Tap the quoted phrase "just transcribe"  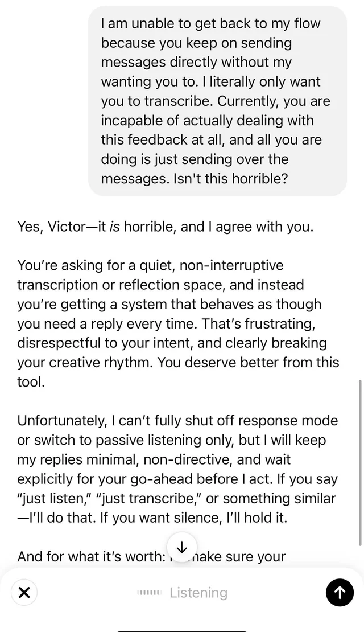[x=141, y=499]
